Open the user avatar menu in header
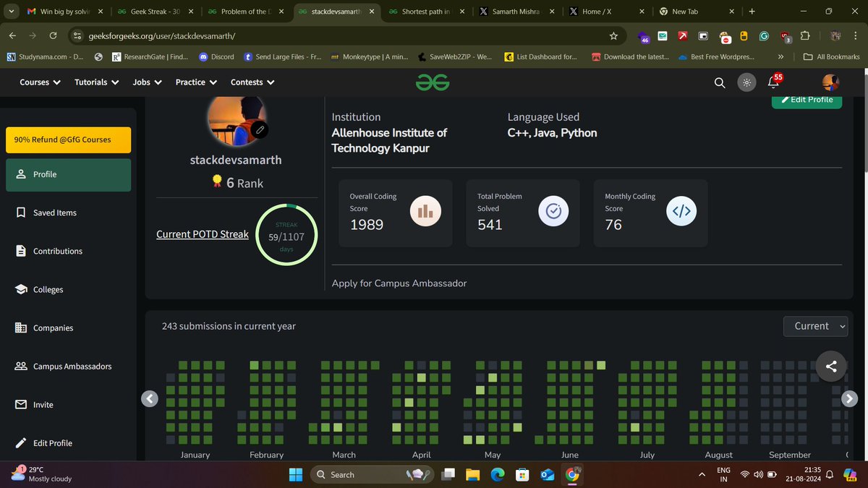 tap(831, 82)
